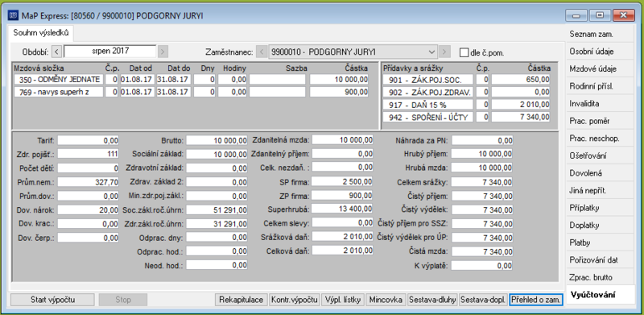The height and width of the screenshot is (315, 644).
Task: Open Příplatky side tab
Action: [600, 208]
